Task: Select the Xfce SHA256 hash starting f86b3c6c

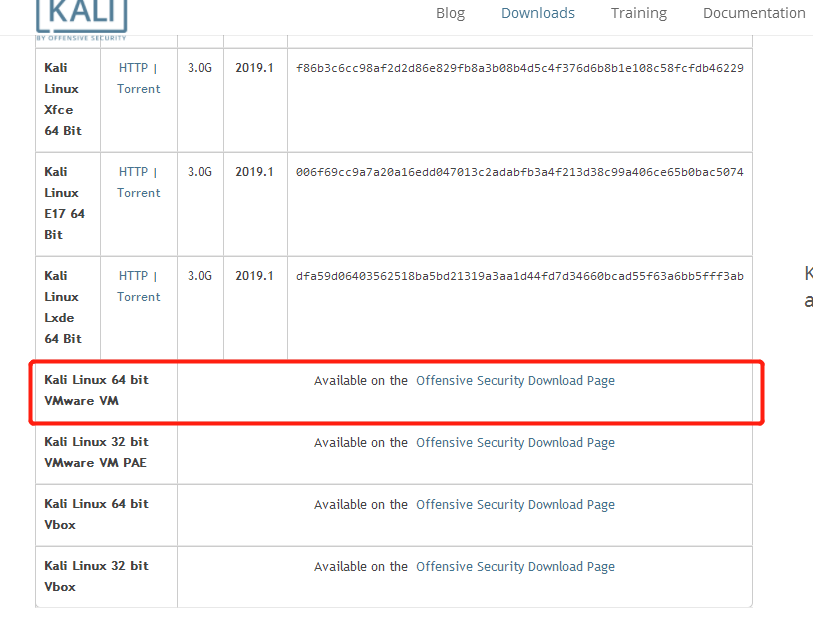Action: 520,68
